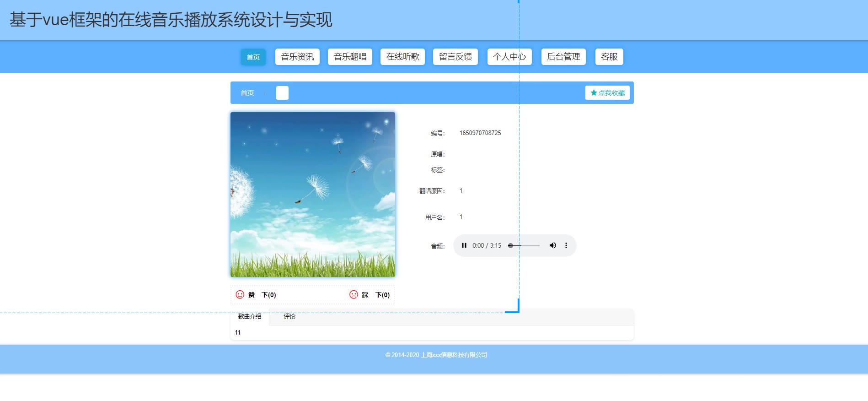
Task: Click the 原唱: label
Action: tap(438, 154)
